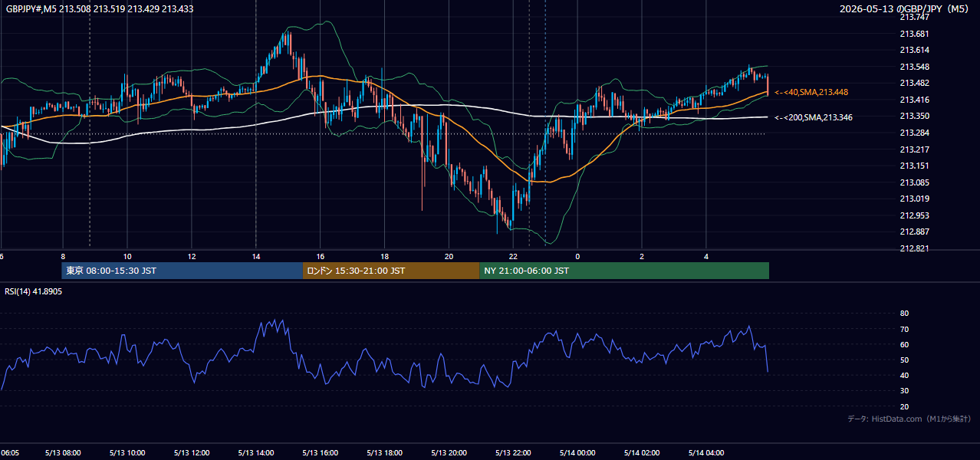Click the 5/14 00:00 time label
This screenshot has height=460, width=980.
pyautogui.click(x=577, y=453)
